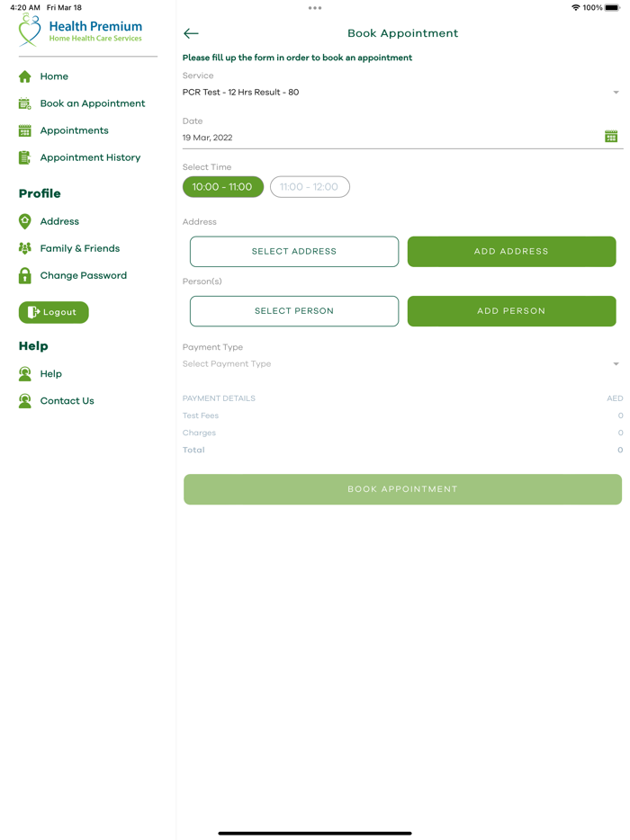Open the date picker calendar icon
The height and width of the screenshot is (840, 630).
[x=611, y=137]
